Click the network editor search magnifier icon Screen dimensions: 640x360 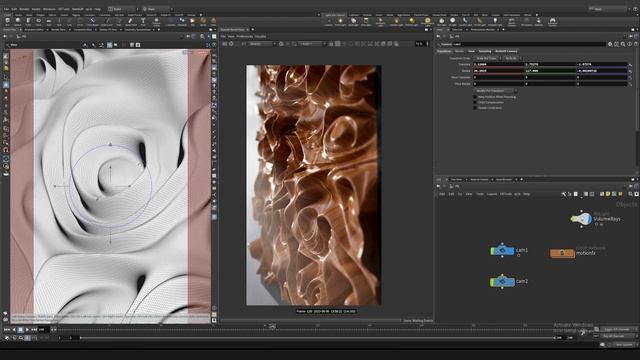[x=630, y=194]
